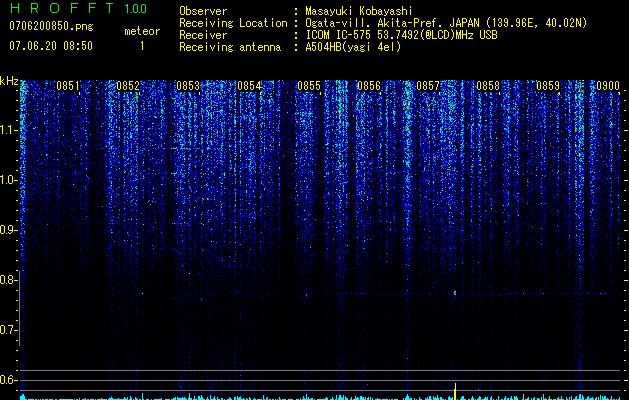The image size is (629, 400).
Task: Click the yellow spike in the bottom power graph
Action: coord(455,391)
